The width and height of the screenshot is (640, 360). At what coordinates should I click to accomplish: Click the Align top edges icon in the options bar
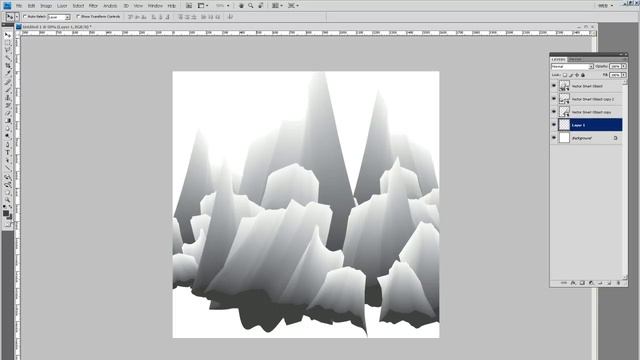(x=130, y=17)
